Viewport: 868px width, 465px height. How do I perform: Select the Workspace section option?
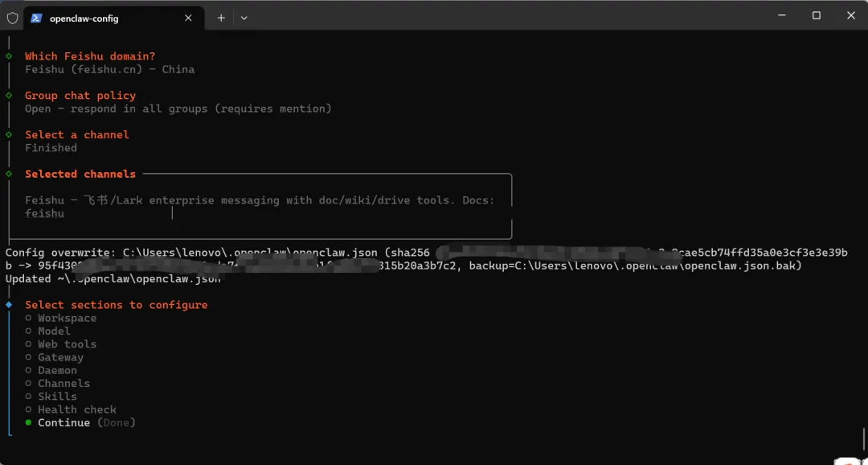point(61,318)
